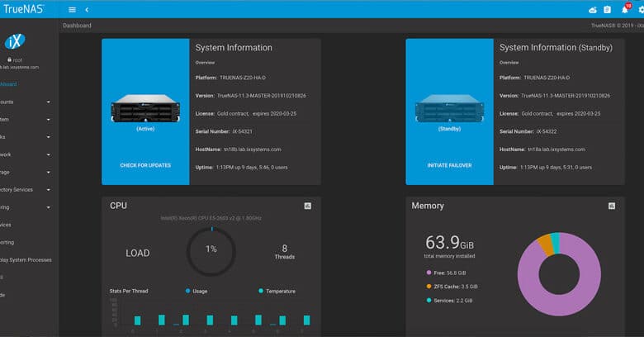644x337 pixels.
Task: Click the 8 Threads label
Action: point(285,252)
